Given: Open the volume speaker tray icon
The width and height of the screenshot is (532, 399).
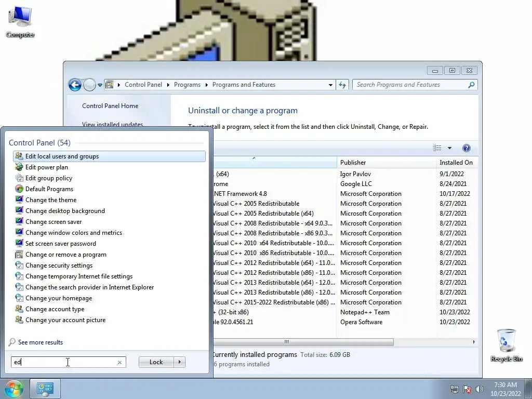Looking at the screenshot, I should tap(480, 389).
